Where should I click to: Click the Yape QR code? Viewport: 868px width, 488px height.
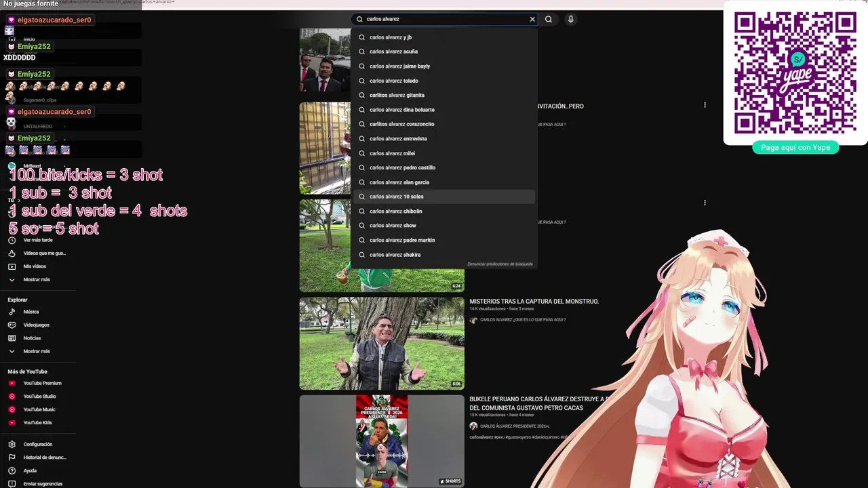(x=795, y=73)
